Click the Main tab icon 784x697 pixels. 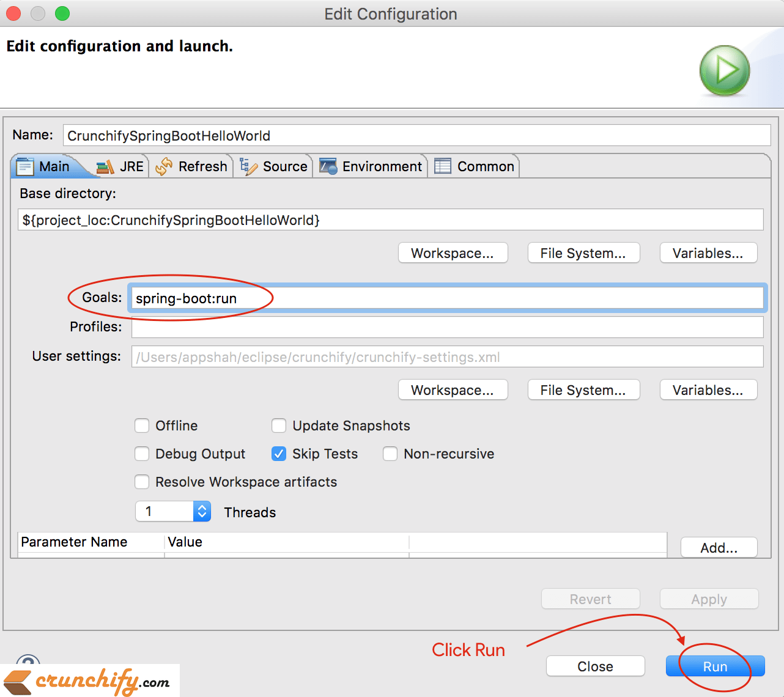click(x=25, y=166)
